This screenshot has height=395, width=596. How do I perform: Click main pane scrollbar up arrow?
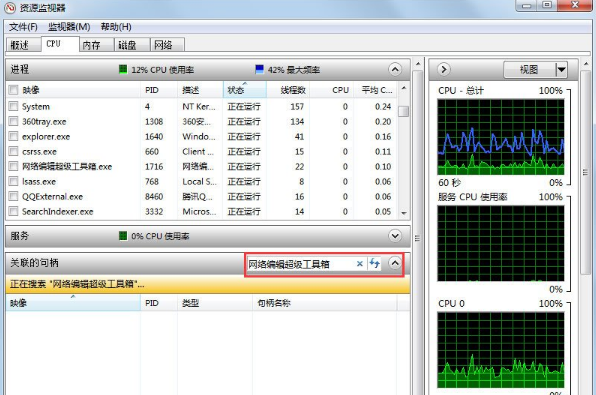click(418, 63)
